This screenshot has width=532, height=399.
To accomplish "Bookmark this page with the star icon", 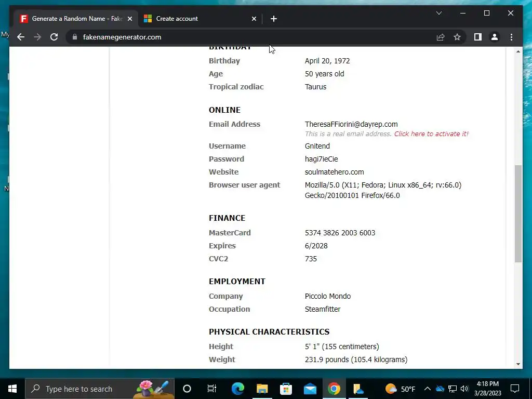I will click(x=457, y=37).
